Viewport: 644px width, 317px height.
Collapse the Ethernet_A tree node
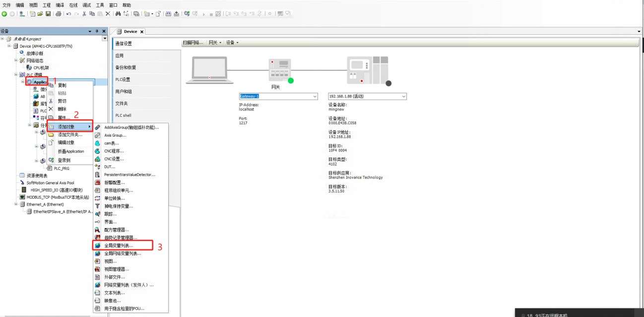(x=16, y=204)
